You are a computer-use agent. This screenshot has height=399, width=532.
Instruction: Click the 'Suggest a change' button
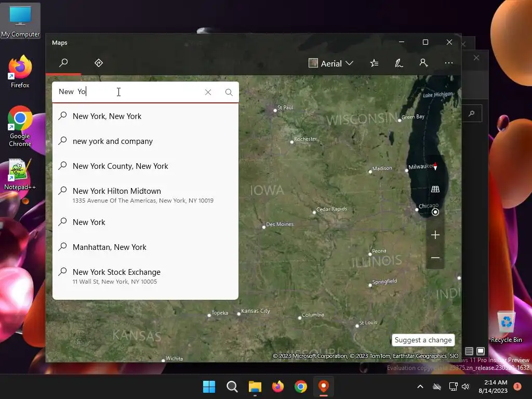(x=423, y=340)
